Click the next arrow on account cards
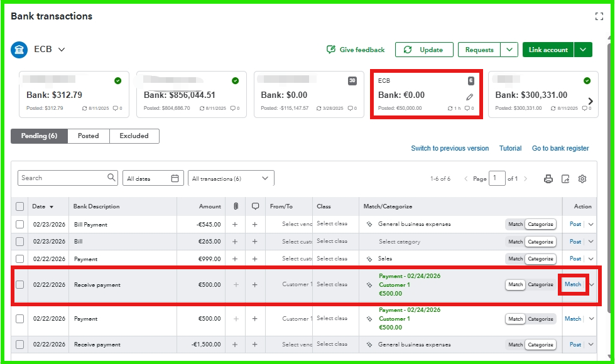The width and height of the screenshot is (615, 364). click(591, 101)
